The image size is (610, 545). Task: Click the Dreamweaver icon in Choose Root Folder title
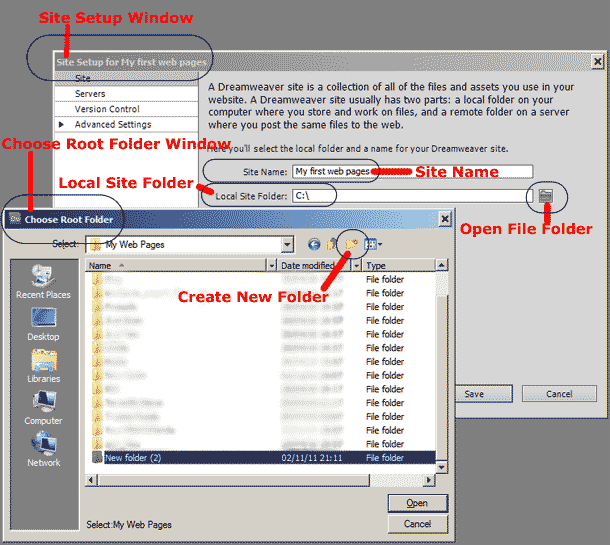(x=15, y=219)
